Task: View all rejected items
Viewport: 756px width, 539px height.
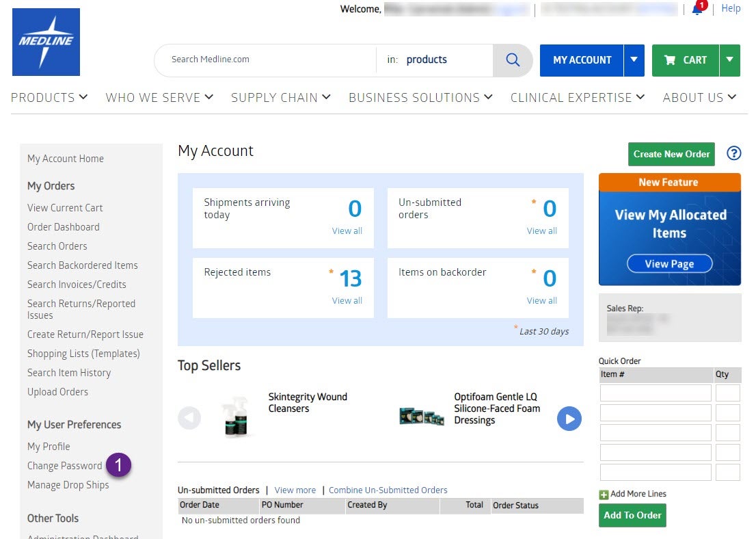Action: [x=347, y=301]
